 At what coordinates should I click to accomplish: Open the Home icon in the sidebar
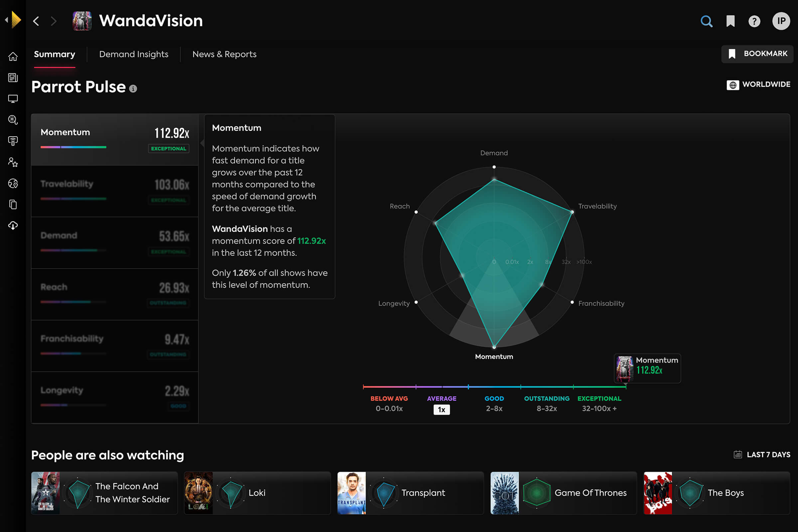click(x=13, y=56)
